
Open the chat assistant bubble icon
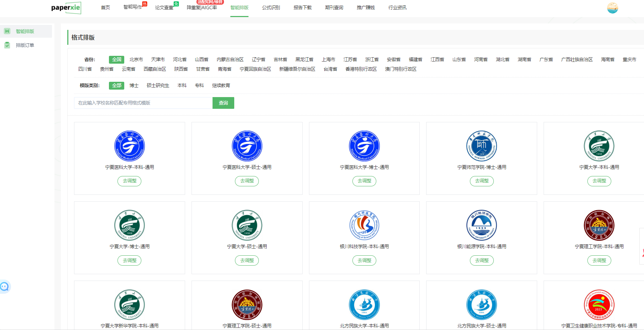point(5,287)
